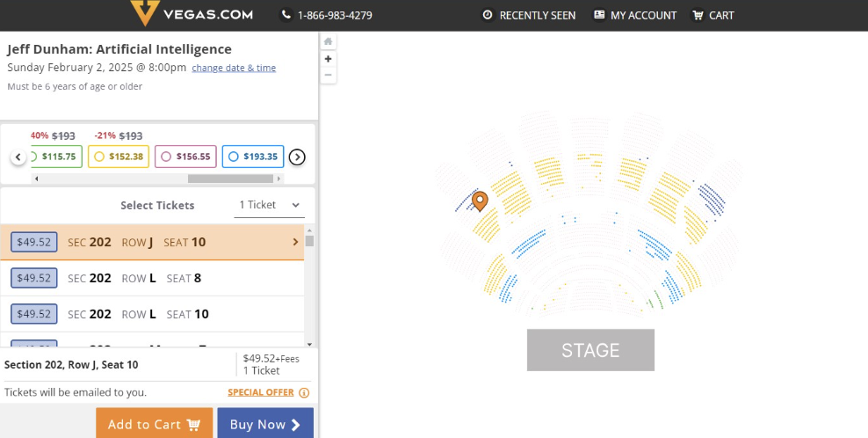Call 1-866-983-4279 phone link

335,16
